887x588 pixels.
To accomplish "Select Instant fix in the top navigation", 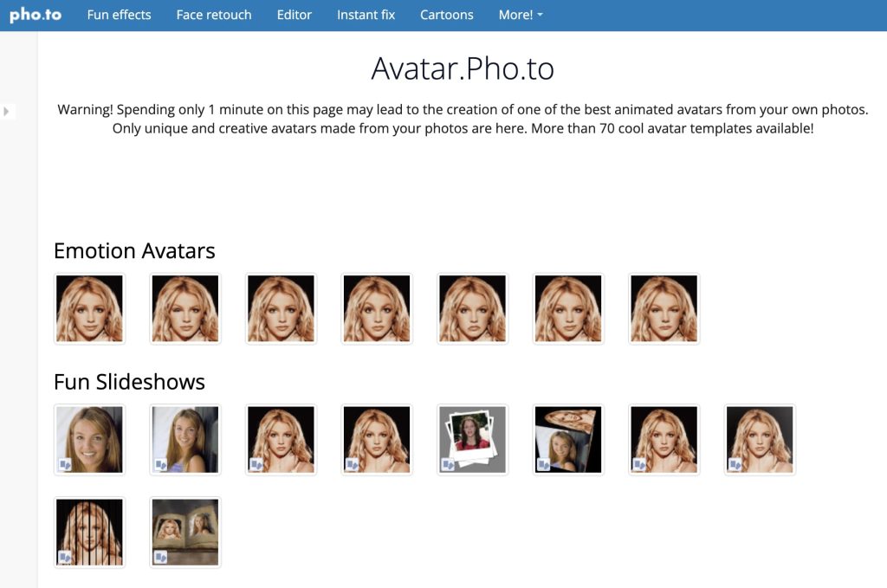I will 366,15.
